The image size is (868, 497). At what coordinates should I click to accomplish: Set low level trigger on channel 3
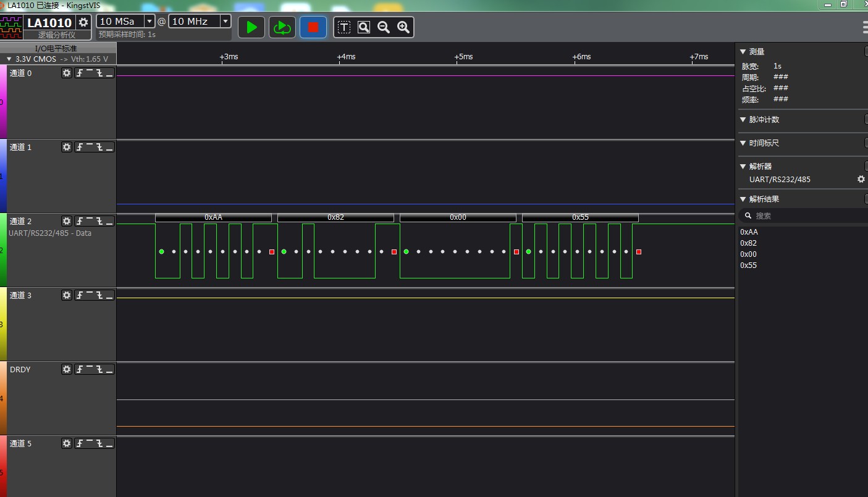tap(109, 295)
